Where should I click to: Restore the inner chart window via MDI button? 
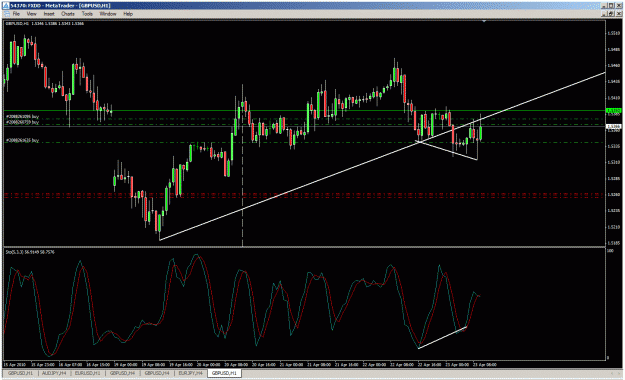coord(611,14)
